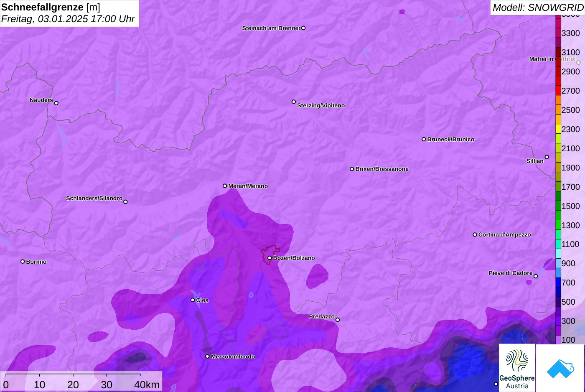Click the cyan legend swatch at 1100

[558, 244]
